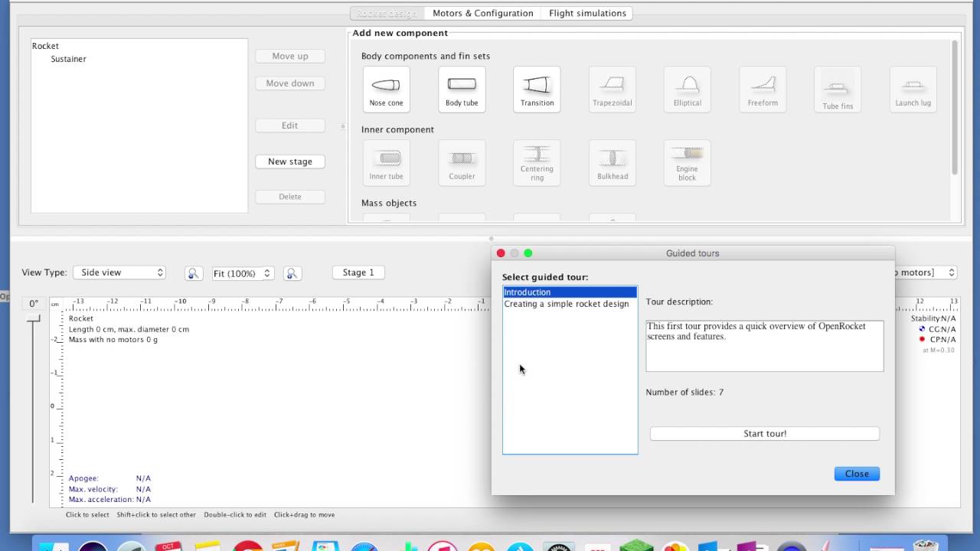Click the Apogee readout label
The width and height of the screenshot is (980, 551).
pyautogui.click(x=84, y=478)
